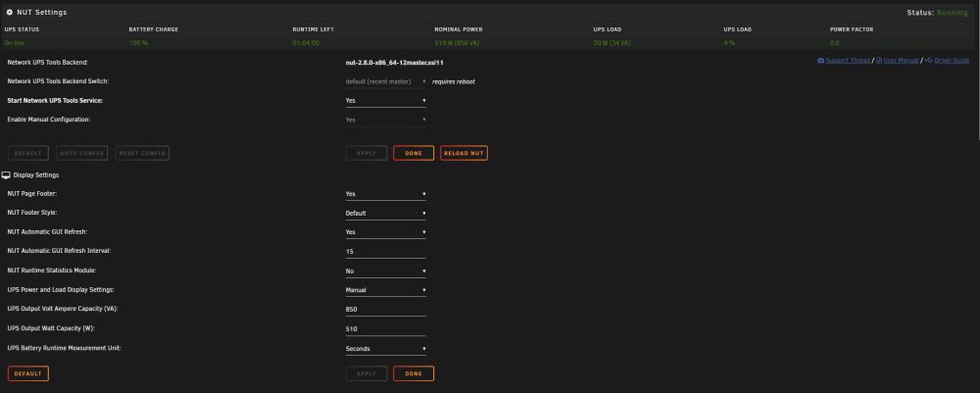Click the Display Settings monitor icon
The height and width of the screenshot is (393, 980).
(x=6, y=175)
